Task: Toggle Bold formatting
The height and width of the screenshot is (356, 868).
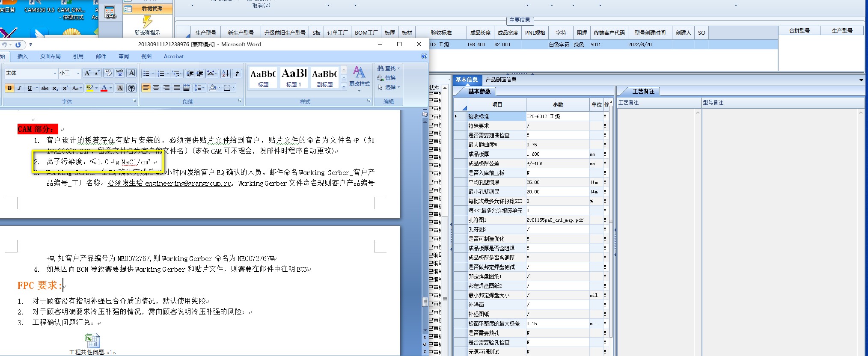Action: (x=9, y=88)
